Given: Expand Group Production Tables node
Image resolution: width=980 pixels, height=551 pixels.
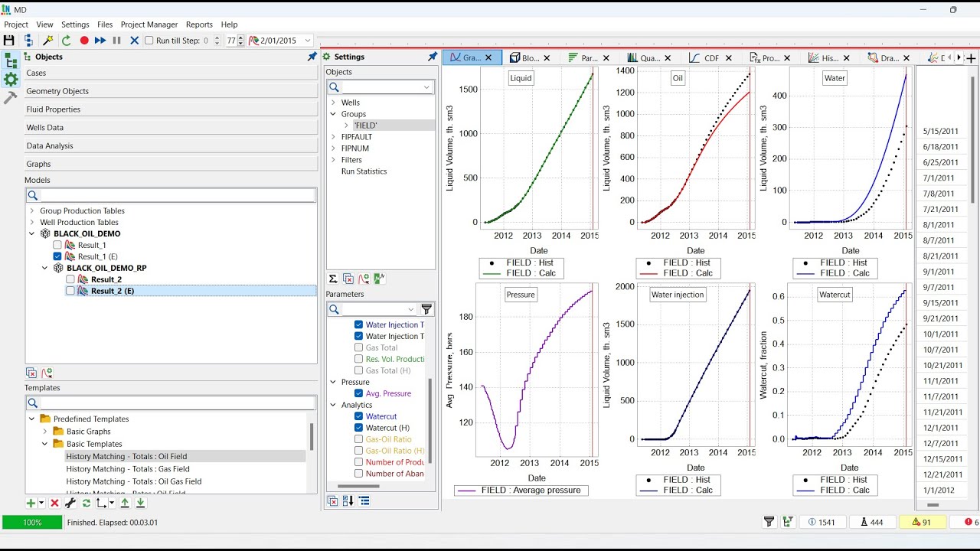Looking at the screenshot, I should pos(32,210).
